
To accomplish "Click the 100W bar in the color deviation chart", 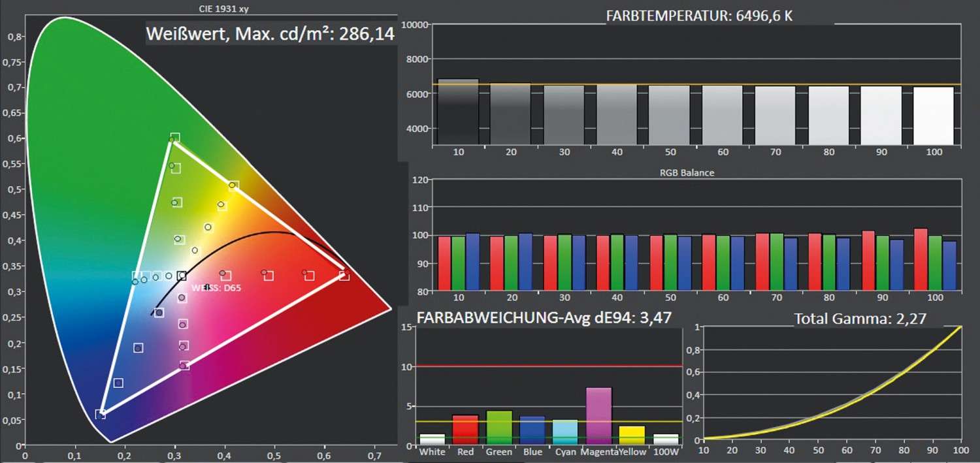I will coord(666,440).
